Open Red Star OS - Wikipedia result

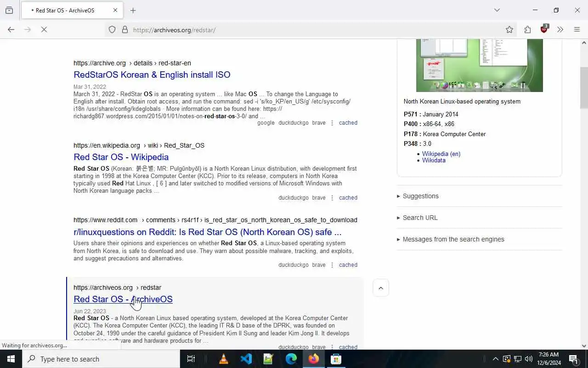pyautogui.click(x=121, y=157)
